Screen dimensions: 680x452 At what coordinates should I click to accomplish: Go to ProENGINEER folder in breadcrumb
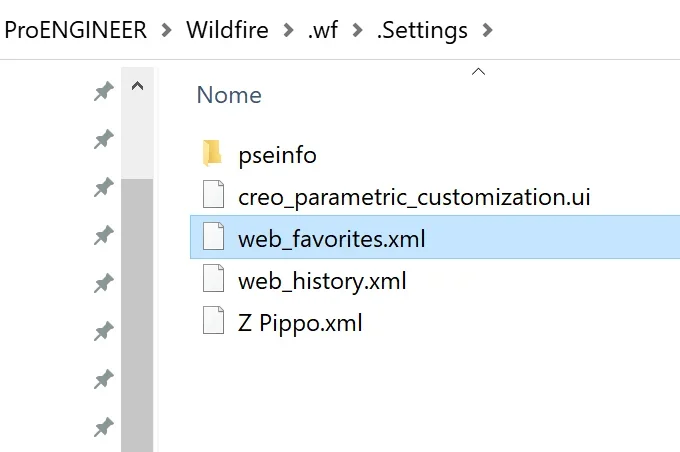pos(76,30)
